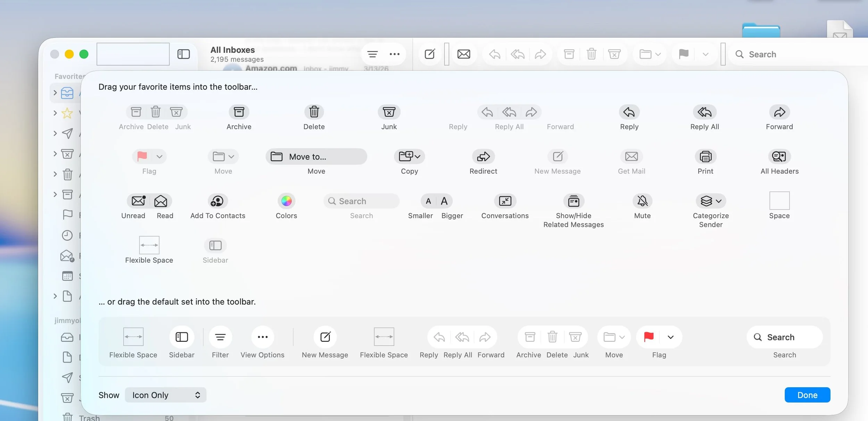Choose the Add To Contacts icon
868x421 pixels.
218,201
